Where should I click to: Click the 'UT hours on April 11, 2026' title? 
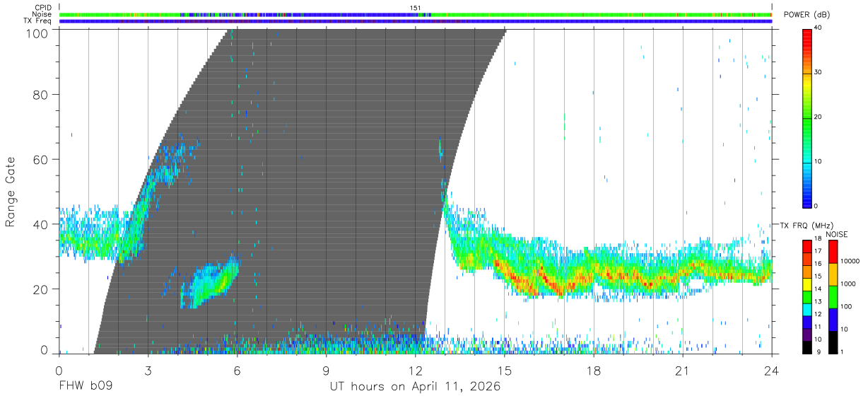point(415,387)
